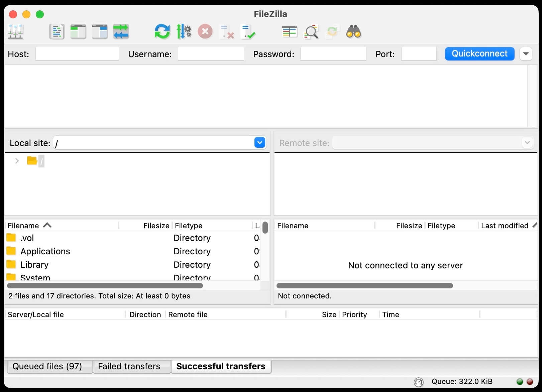
Task: Open the Local site path dropdown
Action: pos(260,143)
